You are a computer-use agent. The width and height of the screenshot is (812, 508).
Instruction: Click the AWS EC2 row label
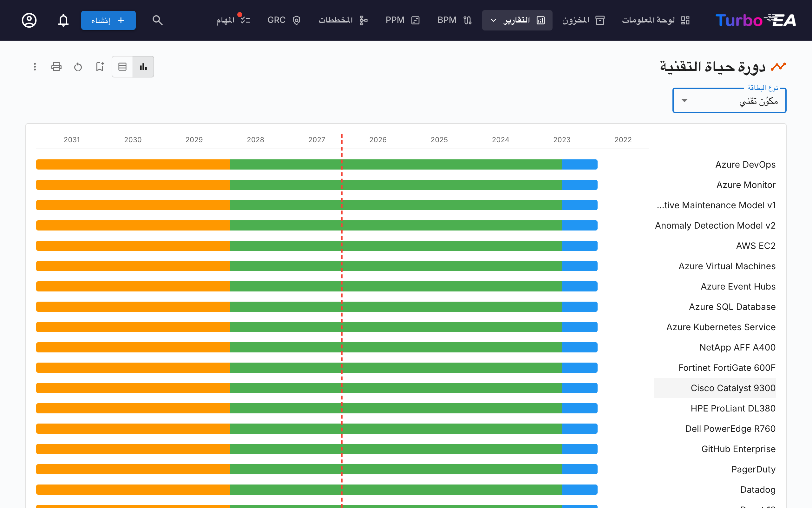pyautogui.click(x=756, y=246)
